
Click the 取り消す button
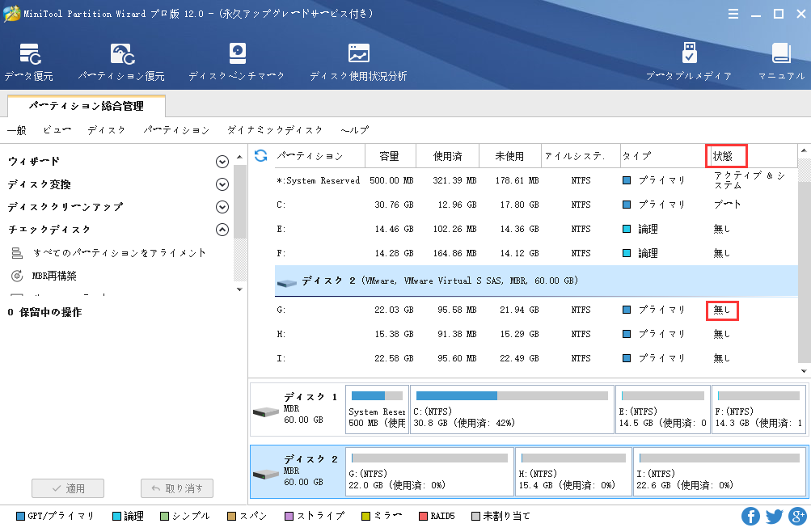[176, 488]
